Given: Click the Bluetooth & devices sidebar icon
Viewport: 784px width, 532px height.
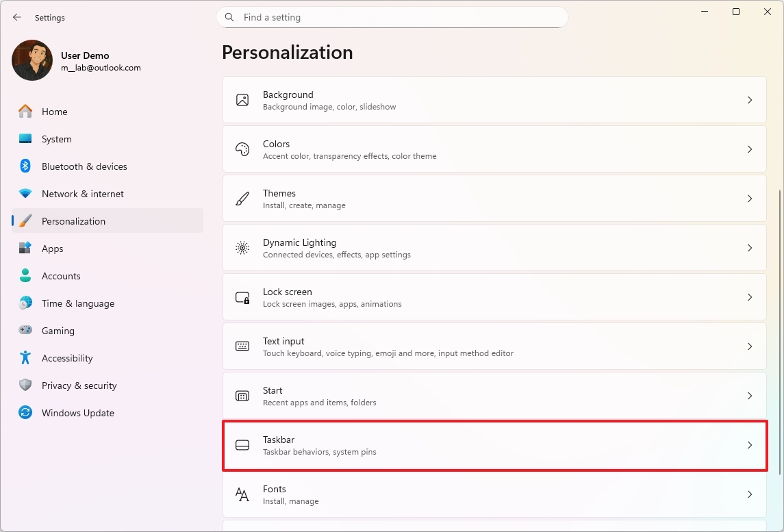Looking at the screenshot, I should 25,166.
